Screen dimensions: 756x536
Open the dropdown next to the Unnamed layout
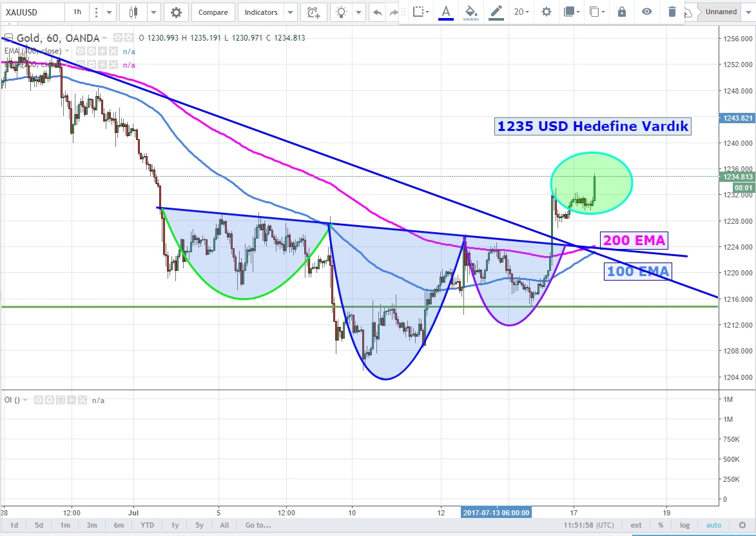tap(748, 12)
